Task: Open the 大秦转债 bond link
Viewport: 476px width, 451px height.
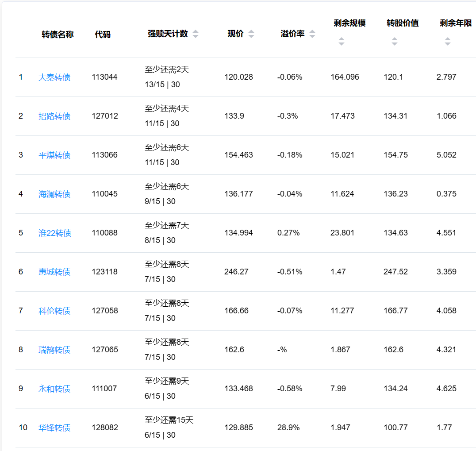Action: pyautogui.click(x=54, y=77)
